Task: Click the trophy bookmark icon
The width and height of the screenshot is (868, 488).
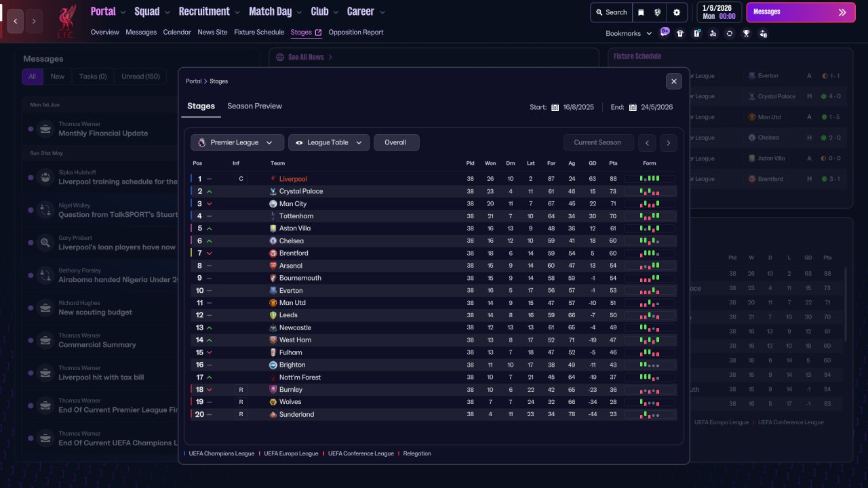Action: pyautogui.click(x=747, y=33)
